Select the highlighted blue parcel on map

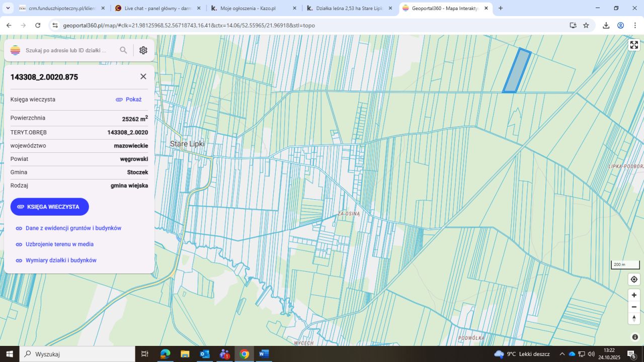click(517, 71)
